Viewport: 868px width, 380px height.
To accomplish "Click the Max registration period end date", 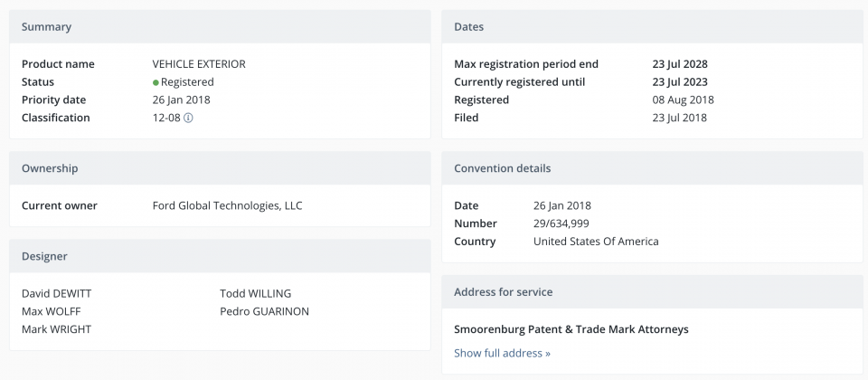I will (x=680, y=63).
